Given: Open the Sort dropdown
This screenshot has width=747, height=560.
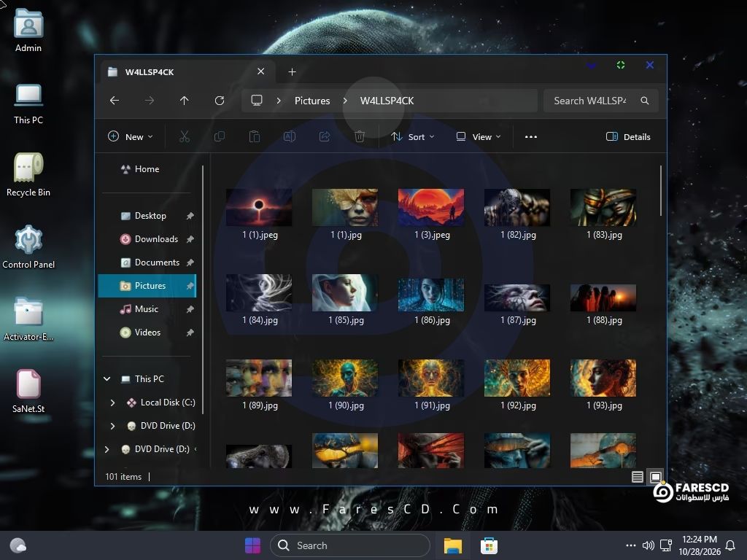Looking at the screenshot, I should pyautogui.click(x=413, y=136).
